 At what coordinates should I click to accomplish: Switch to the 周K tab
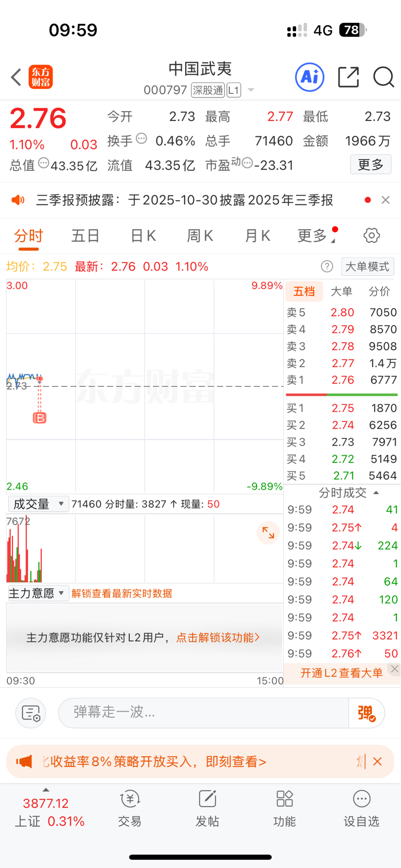coord(200,236)
